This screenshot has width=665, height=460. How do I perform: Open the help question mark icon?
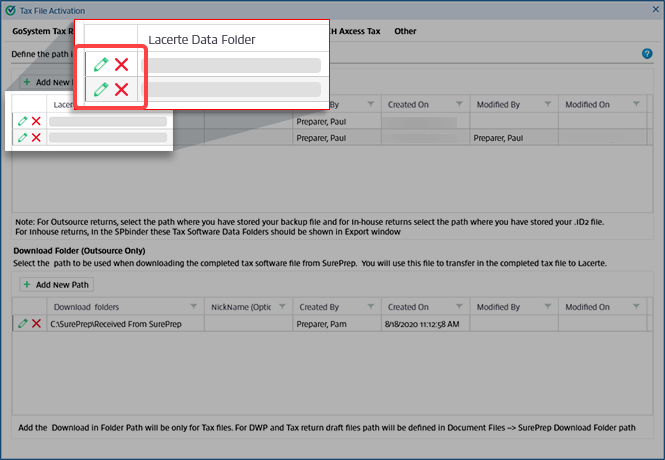coord(647,54)
